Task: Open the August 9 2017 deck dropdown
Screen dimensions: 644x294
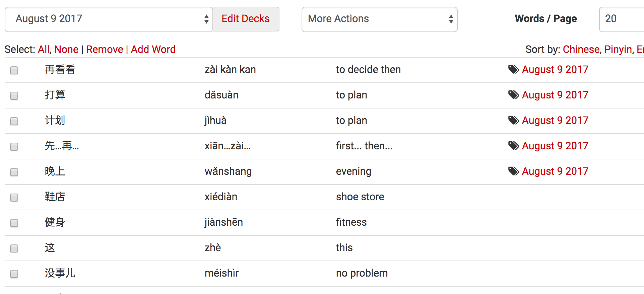Action: [109, 19]
